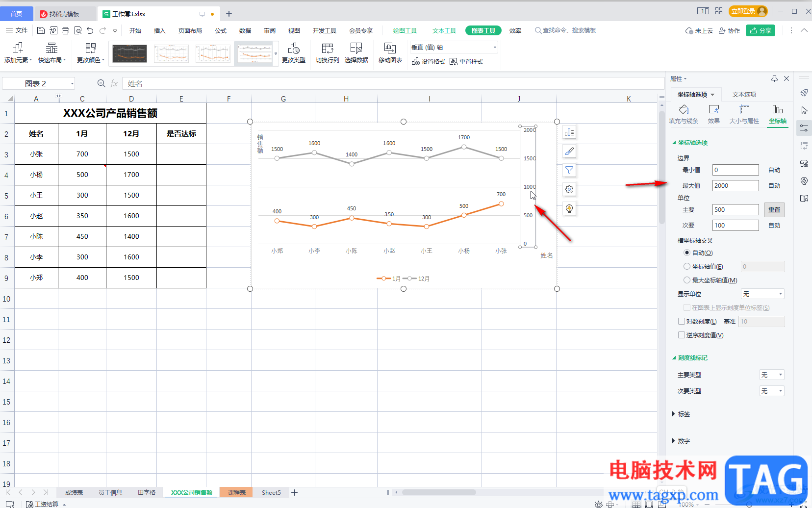The height and width of the screenshot is (508, 812).
Task: Click the Maximum (最大值) input field
Action: point(736,186)
